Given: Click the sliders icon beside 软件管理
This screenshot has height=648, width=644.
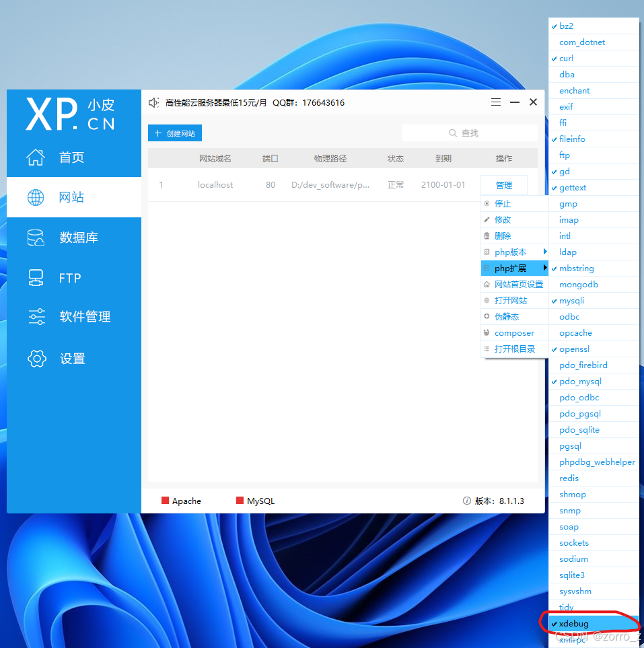Looking at the screenshot, I should click(x=37, y=316).
